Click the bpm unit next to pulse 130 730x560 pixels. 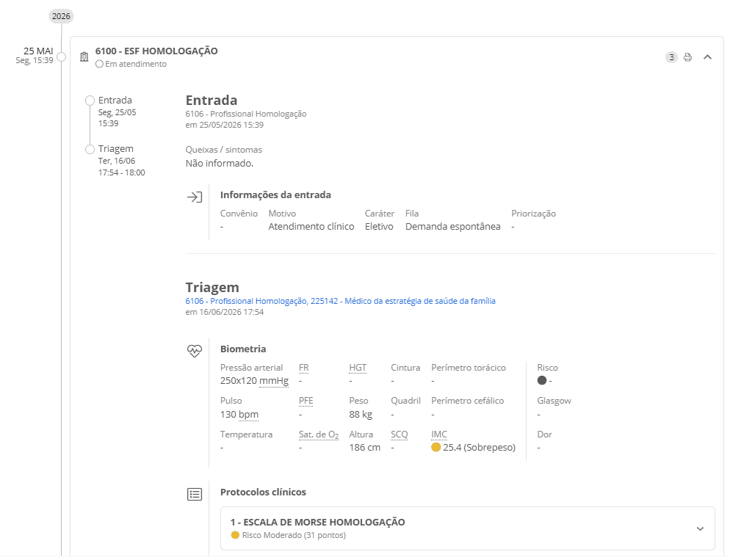click(x=249, y=415)
